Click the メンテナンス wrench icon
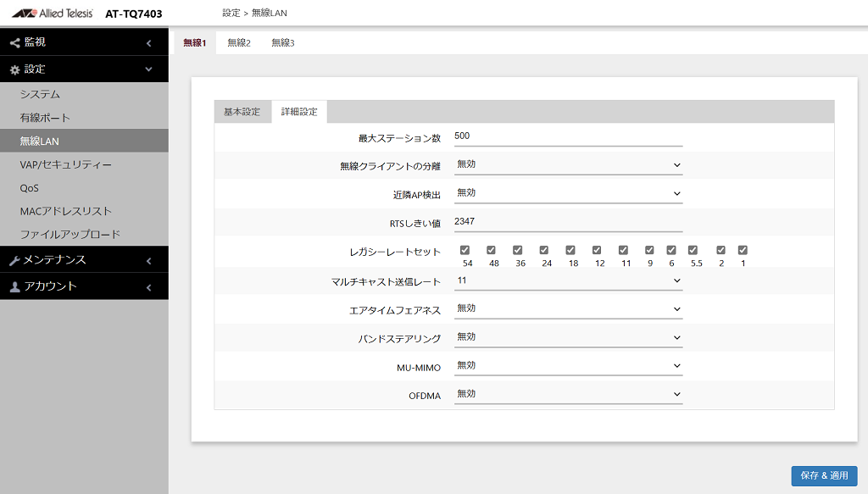Viewport: 868px width, 494px height. point(15,260)
